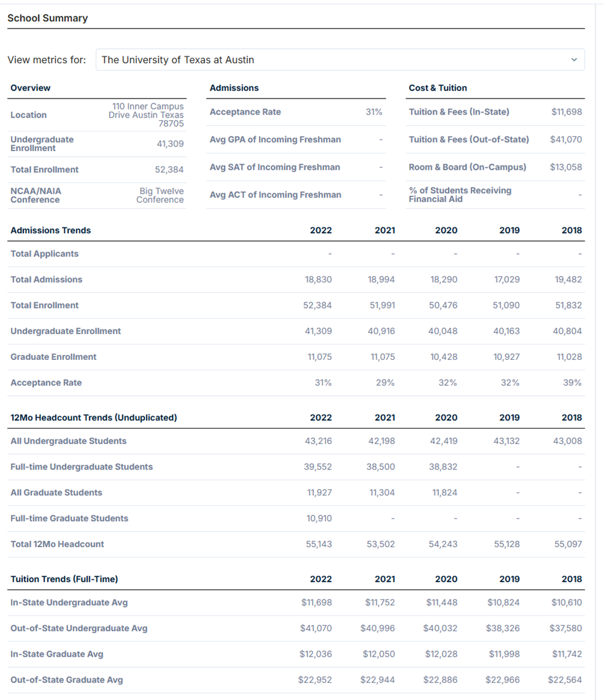The width and height of the screenshot is (604, 700).
Task: Click '% of Students Receiving Financial Aid' label
Action: coord(460,195)
